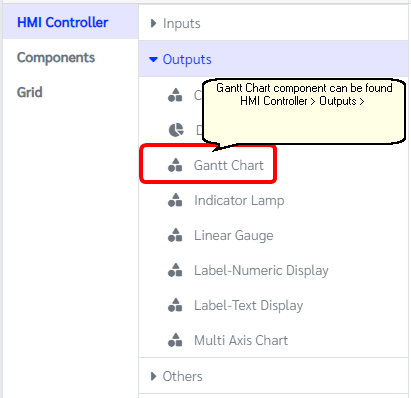This screenshot has height=398, width=411.
Task: Select the Linear Gauge entry
Action: [x=234, y=236]
